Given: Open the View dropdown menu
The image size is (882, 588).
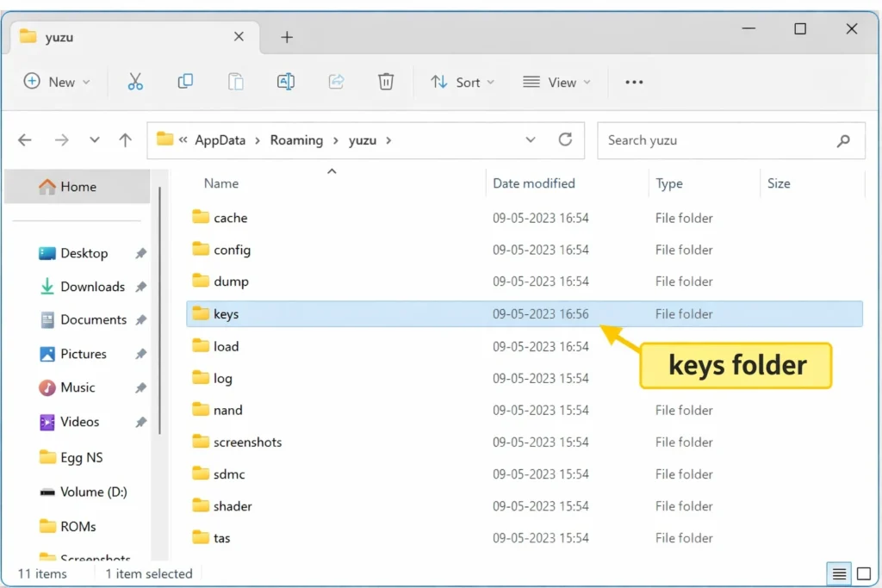Looking at the screenshot, I should tap(557, 82).
